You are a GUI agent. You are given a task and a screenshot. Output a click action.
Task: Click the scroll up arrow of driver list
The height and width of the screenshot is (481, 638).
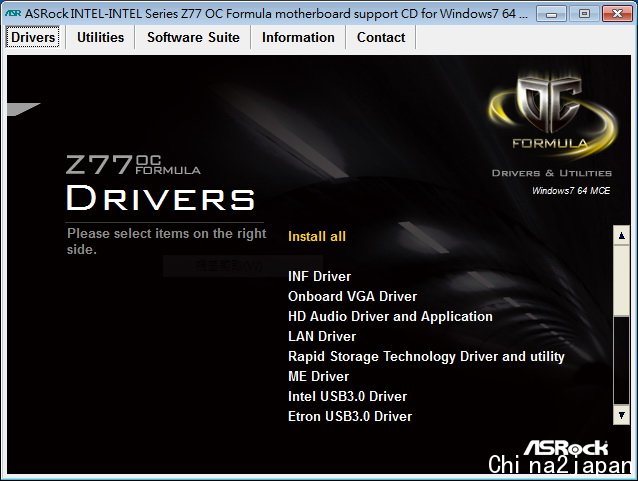(621, 236)
